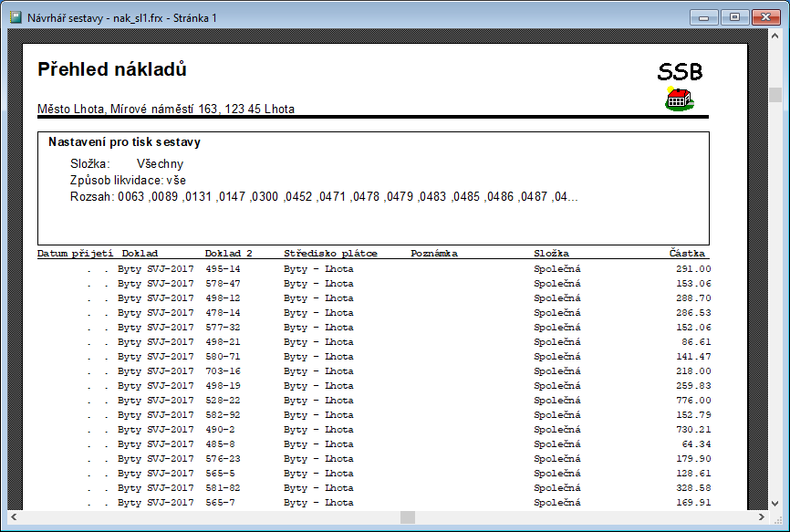Click the Nastavení pro tisk sestavy title
The width and height of the screenshot is (790, 532).
click(x=124, y=142)
